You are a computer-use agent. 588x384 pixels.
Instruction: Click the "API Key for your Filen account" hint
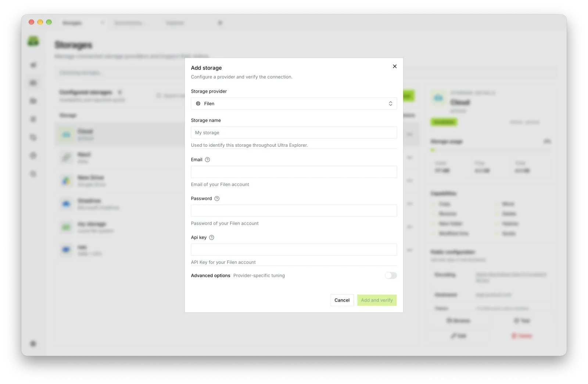coord(223,262)
